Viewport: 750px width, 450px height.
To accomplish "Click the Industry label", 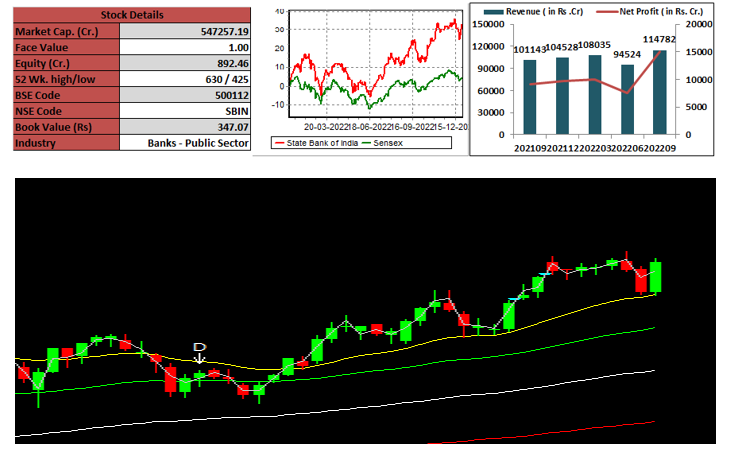I will coord(35,143).
